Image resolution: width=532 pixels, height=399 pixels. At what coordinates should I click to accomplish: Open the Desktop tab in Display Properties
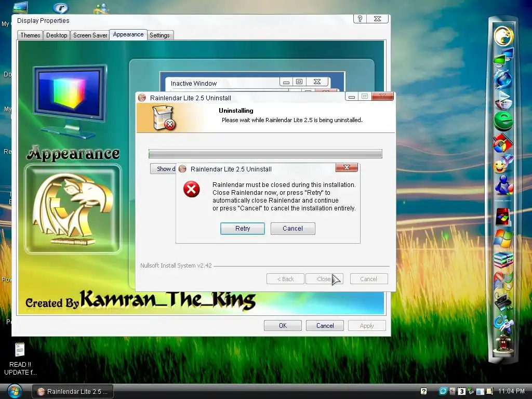click(x=57, y=35)
